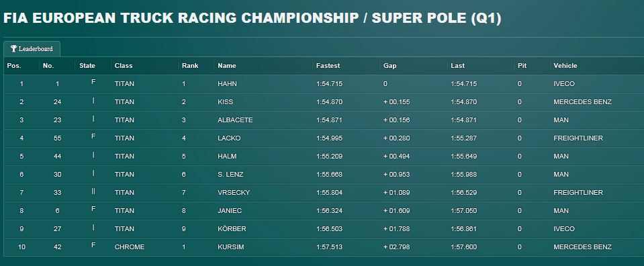Open the Leaderboard tab
The image size is (644, 266).
click(32, 49)
